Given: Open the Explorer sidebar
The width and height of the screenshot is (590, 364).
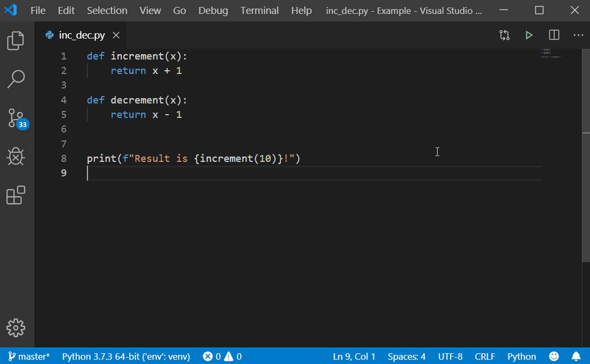Looking at the screenshot, I should 16,40.
